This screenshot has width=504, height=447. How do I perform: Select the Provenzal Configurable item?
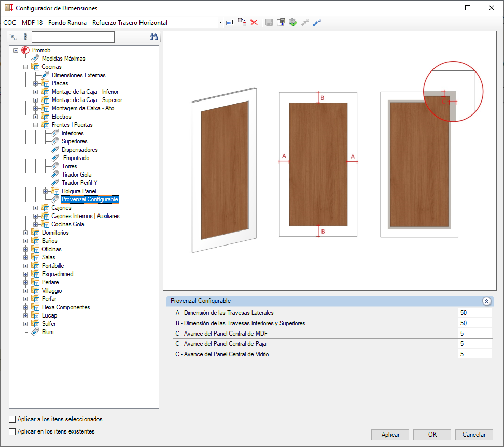(x=90, y=199)
